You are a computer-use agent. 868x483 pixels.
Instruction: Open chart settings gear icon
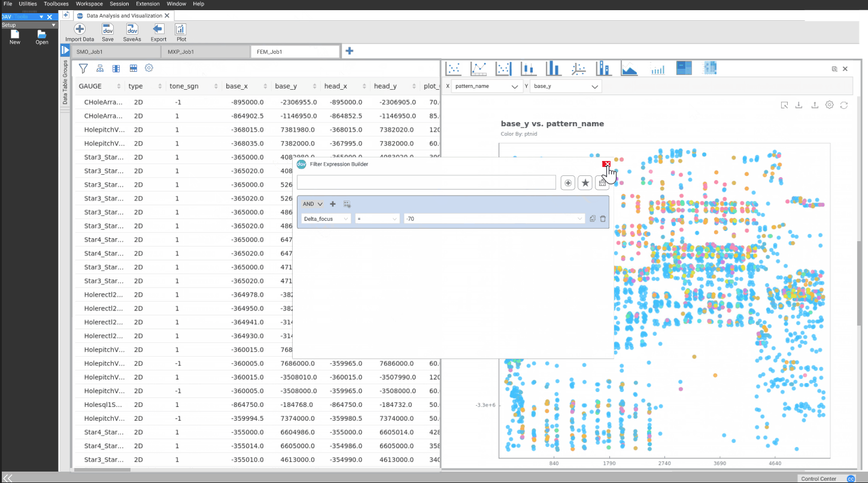829,105
